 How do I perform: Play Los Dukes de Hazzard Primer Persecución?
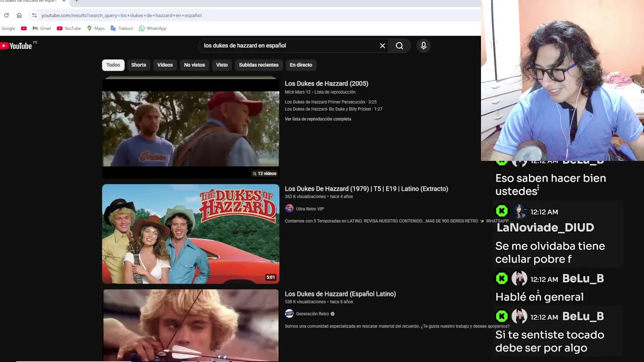tap(331, 102)
